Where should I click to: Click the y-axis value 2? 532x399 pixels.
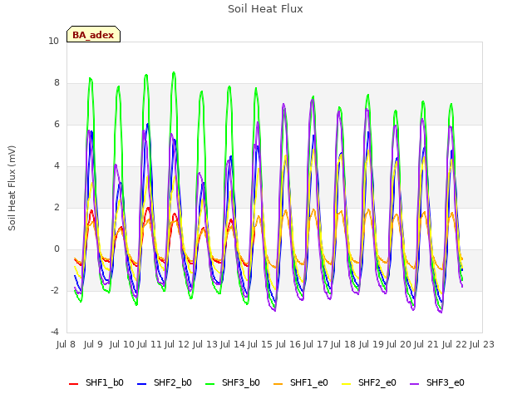(x=57, y=208)
